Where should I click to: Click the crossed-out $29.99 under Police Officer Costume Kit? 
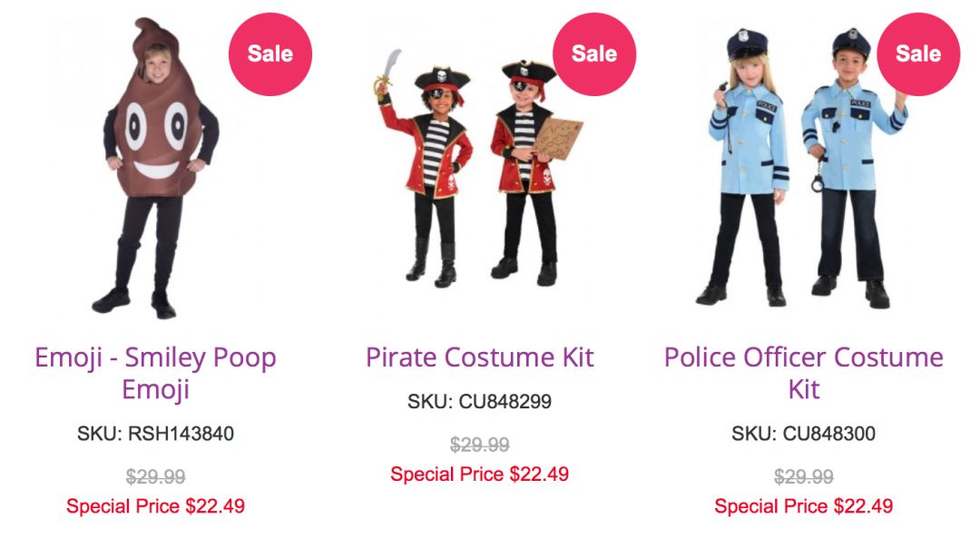[803, 477]
